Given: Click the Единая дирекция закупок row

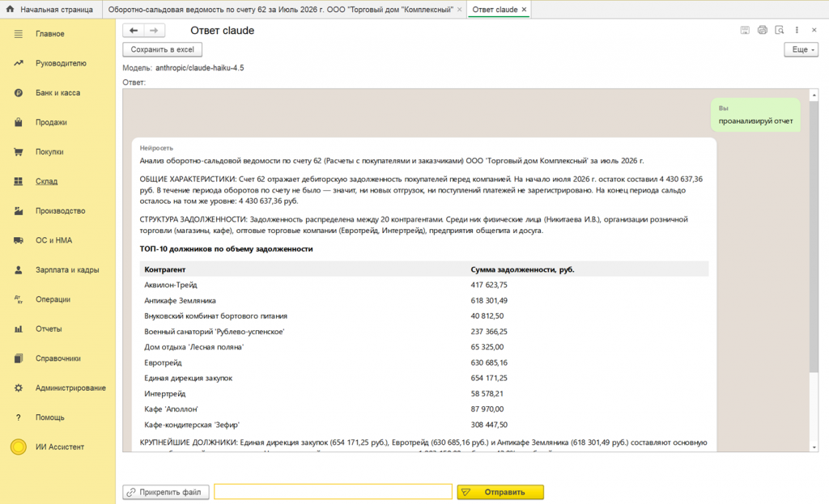Looking at the screenshot, I should (424, 378).
